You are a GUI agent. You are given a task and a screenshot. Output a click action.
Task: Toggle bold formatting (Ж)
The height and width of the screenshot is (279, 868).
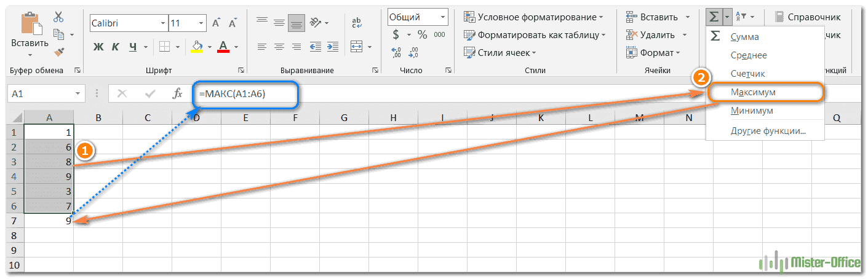[98, 47]
